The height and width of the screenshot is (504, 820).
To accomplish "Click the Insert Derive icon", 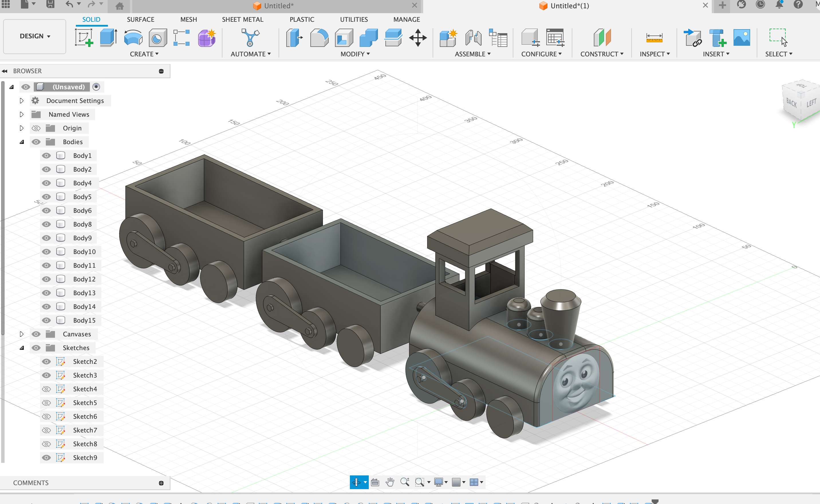I will click(x=693, y=37).
